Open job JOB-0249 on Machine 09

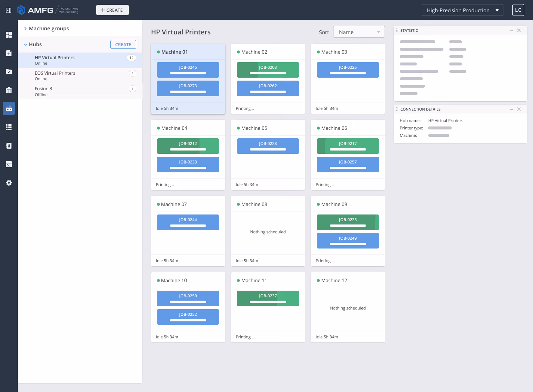pyautogui.click(x=348, y=241)
